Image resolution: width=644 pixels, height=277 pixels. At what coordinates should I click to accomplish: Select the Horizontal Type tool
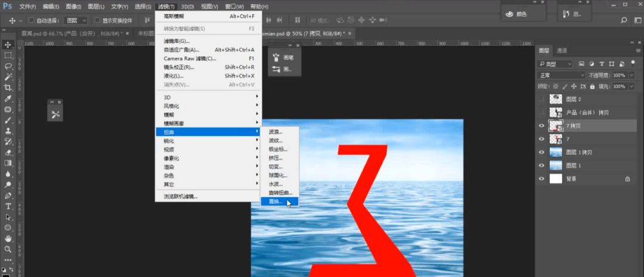pos(8,206)
